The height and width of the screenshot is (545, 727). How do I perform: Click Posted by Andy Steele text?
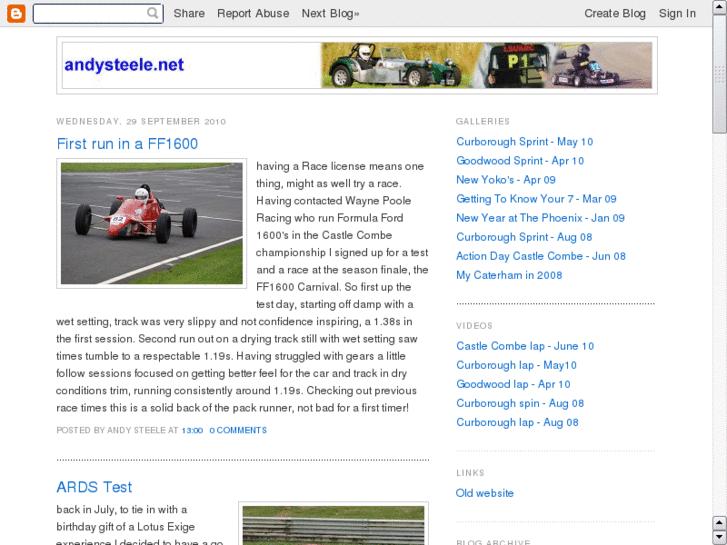111,430
